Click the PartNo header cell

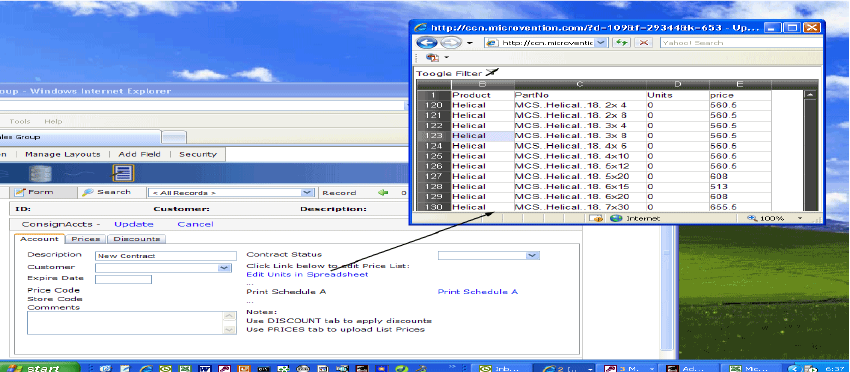pyautogui.click(x=580, y=95)
